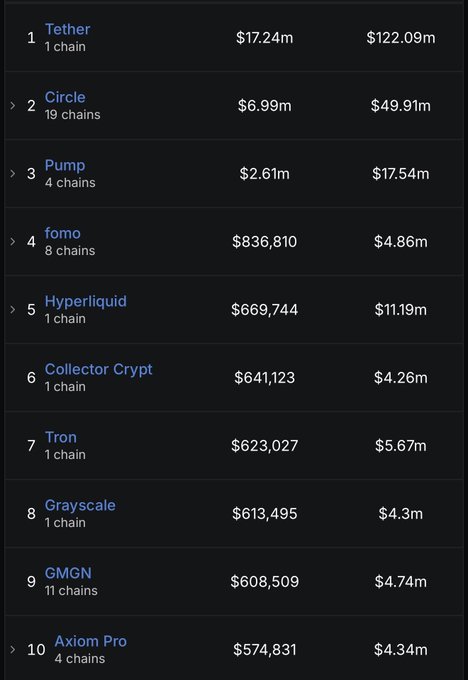The image size is (468, 680).
Task: Open the Pump protocol link
Action: click(65, 165)
